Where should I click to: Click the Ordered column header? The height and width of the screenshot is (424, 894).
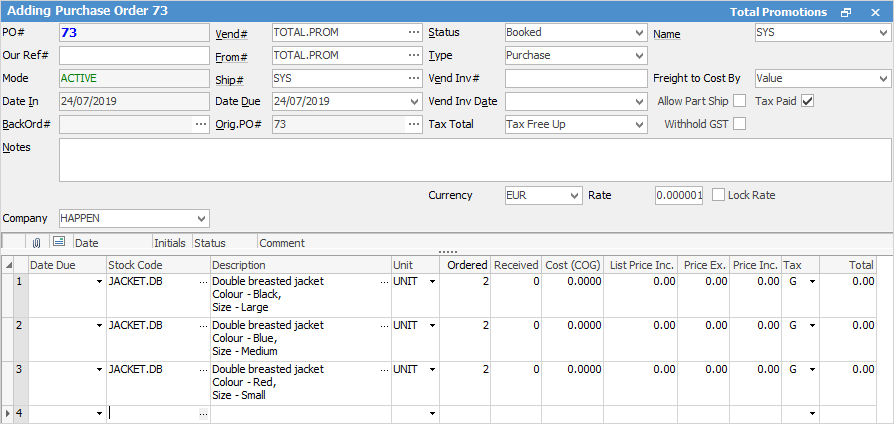coord(465,265)
